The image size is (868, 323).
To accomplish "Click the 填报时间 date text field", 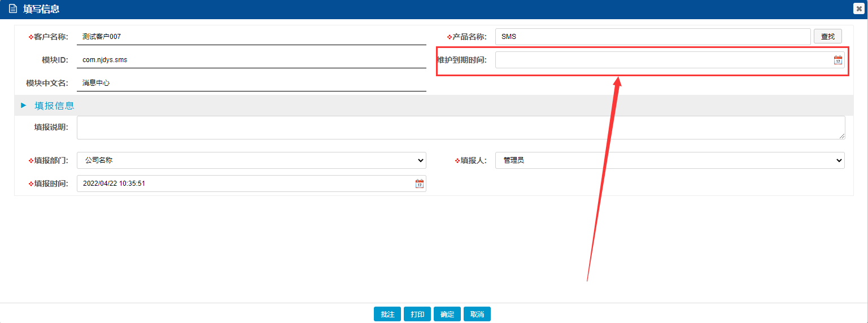I will click(243, 184).
